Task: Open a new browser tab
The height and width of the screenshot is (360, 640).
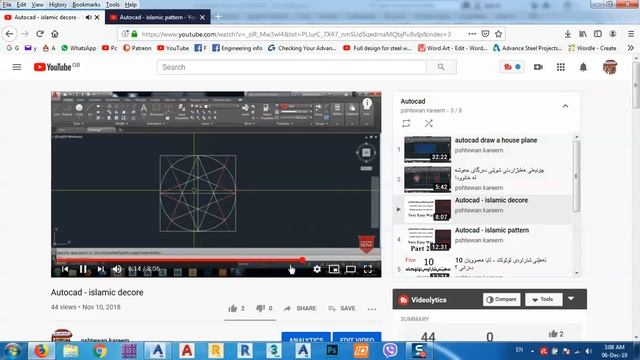Action: coord(218,17)
